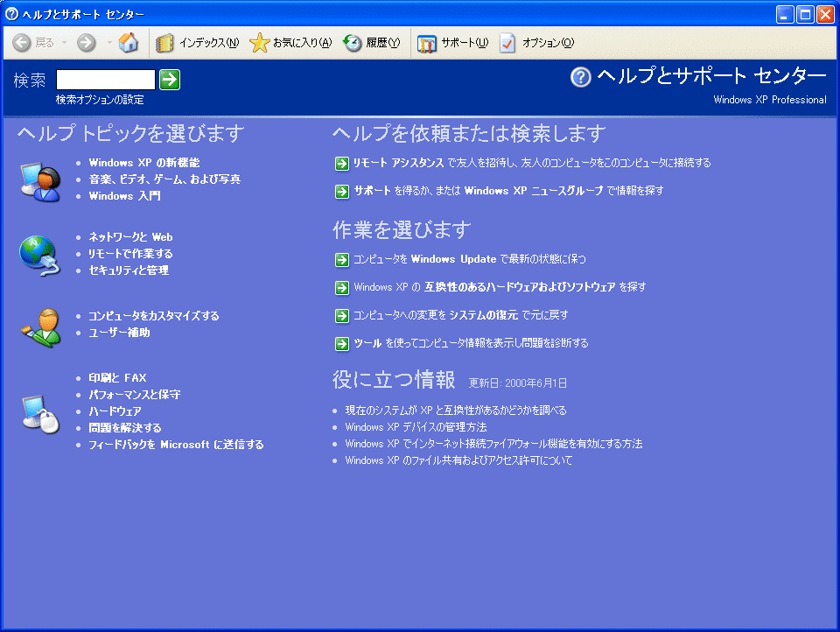Open パフォーマンスと保守 topic
Viewport: 840px width, 632px height.
click(135, 395)
